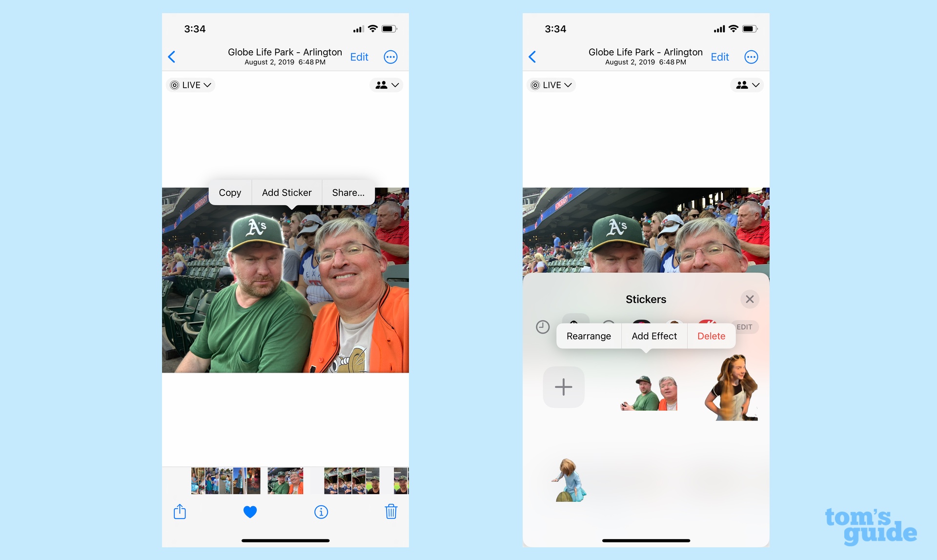The width and height of the screenshot is (937, 560).
Task: Tap the Copy option in context menu
Action: 229,193
